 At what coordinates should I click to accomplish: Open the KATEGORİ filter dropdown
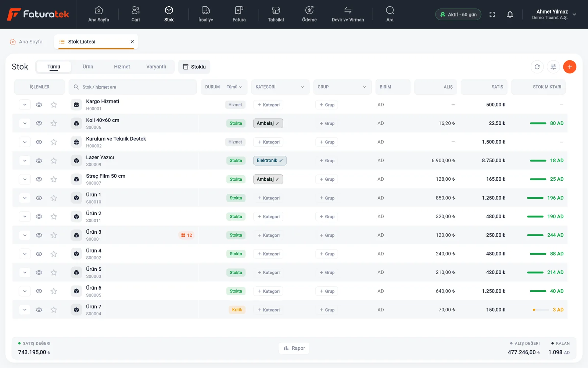280,87
